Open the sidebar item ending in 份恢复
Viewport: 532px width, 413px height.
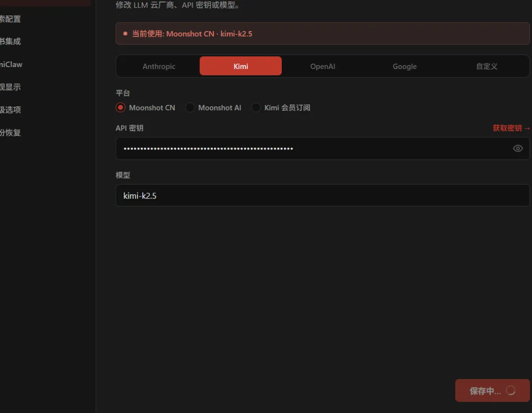(10, 133)
